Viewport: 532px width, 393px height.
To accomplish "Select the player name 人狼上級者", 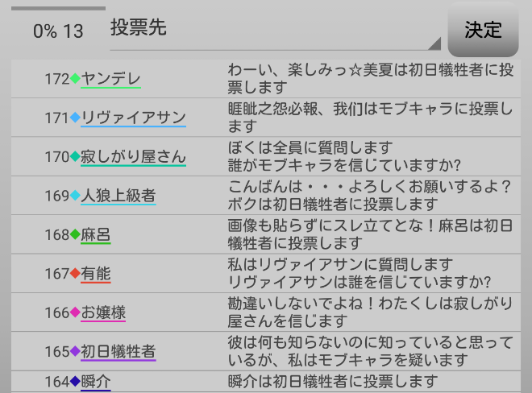I will [x=118, y=196].
